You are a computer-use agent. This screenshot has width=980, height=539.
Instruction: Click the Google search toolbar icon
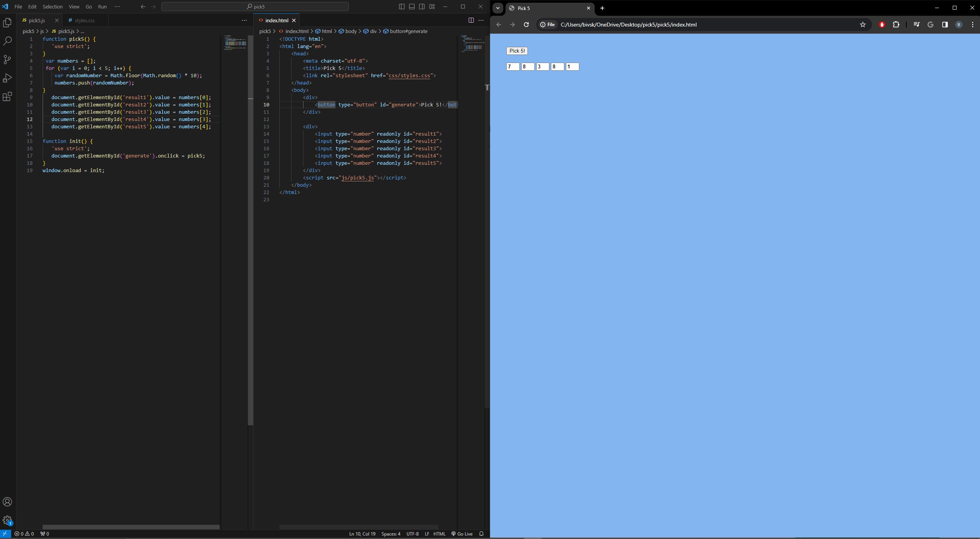pyautogui.click(x=930, y=25)
